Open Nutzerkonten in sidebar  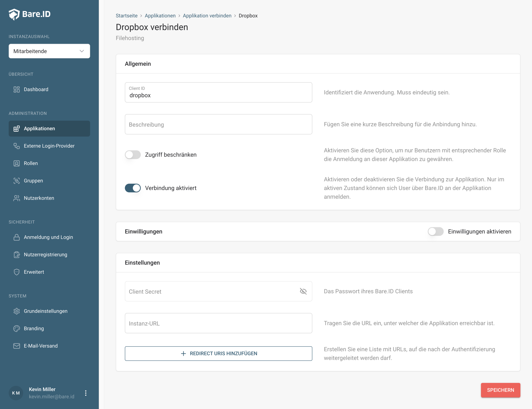[x=49, y=198]
